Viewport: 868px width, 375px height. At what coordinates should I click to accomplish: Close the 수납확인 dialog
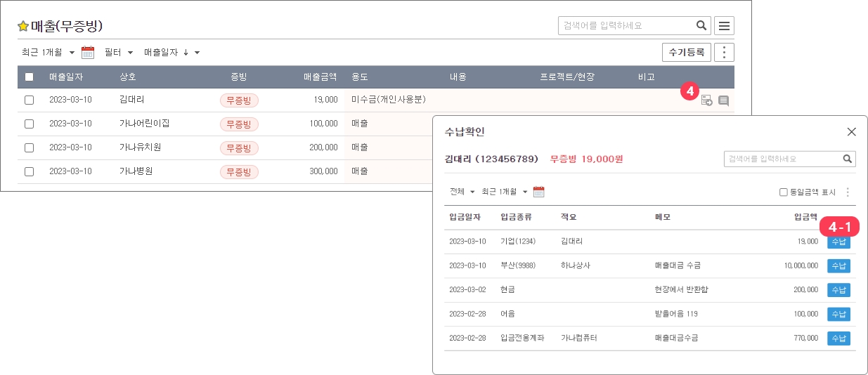pos(851,131)
